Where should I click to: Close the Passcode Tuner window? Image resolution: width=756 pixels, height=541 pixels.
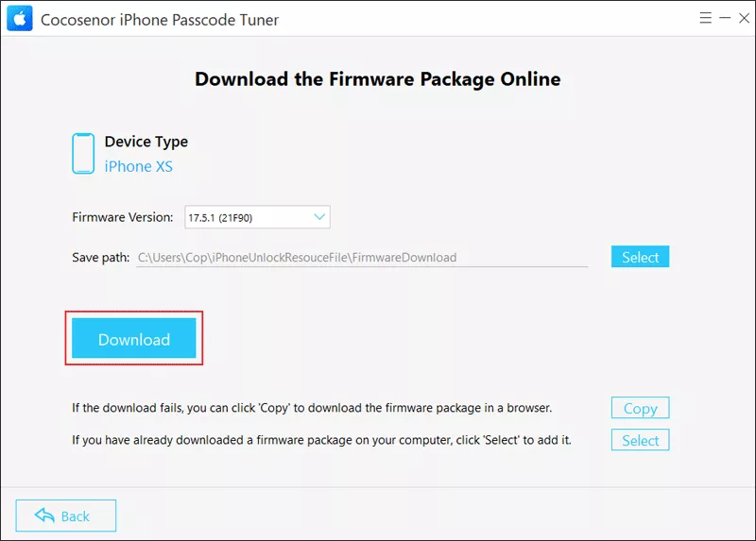744,18
